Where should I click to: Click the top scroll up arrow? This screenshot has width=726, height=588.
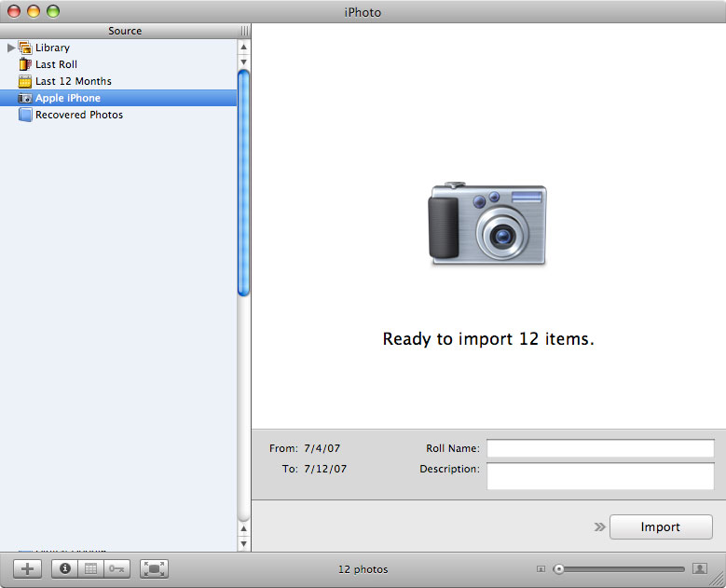click(x=243, y=47)
